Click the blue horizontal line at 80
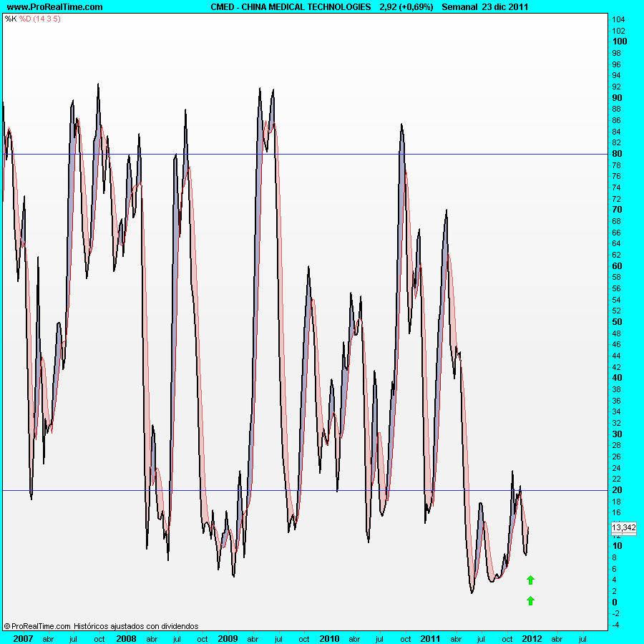 click(305, 154)
